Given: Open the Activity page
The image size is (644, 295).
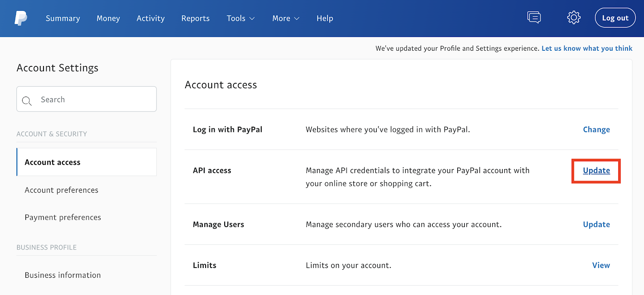Looking at the screenshot, I should [151, 19].
